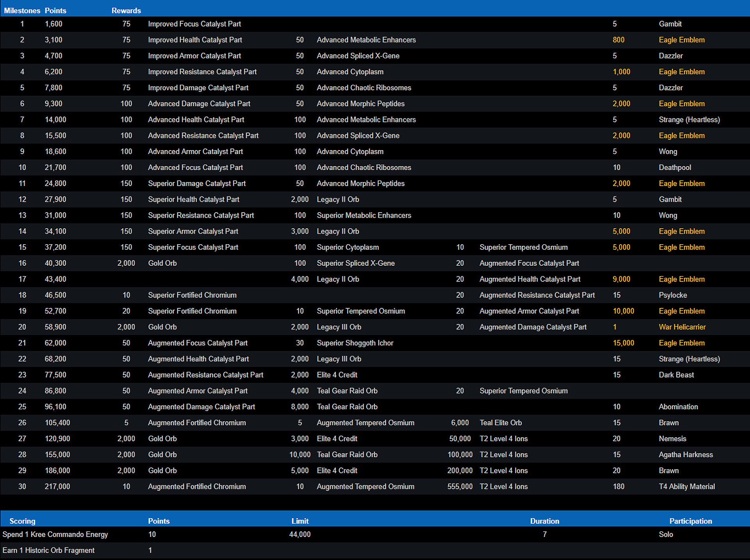Click Teal Elite Orb reward
The width and height of the screenshot is (750, 560).
(500, 423)
